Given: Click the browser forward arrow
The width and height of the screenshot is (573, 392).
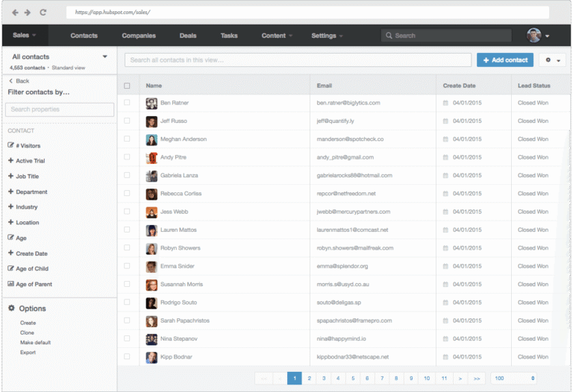Looking at the screenshot, I should coord(28,13).
